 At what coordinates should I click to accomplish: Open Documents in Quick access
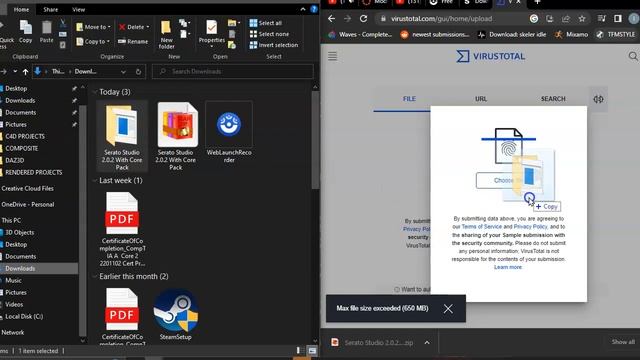[20, 112]
